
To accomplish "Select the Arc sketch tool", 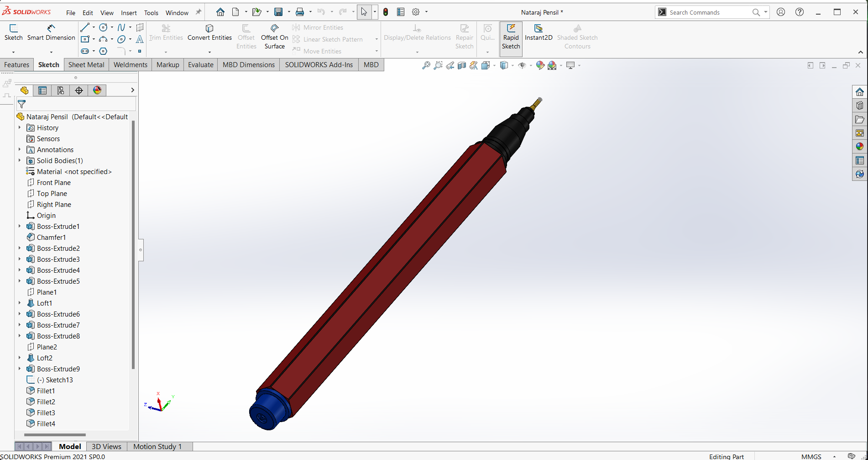I will [x=104, y=39].
